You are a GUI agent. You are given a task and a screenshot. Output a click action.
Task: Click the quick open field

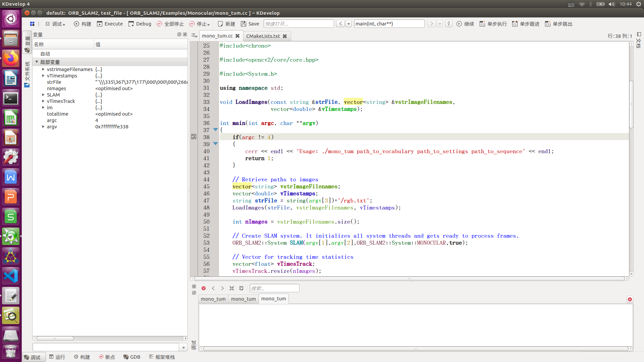[299, 24]
